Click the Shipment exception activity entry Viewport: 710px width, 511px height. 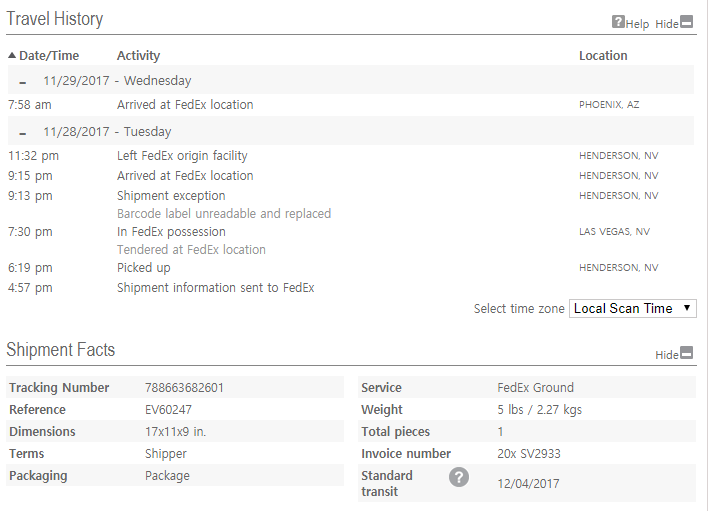171,196
